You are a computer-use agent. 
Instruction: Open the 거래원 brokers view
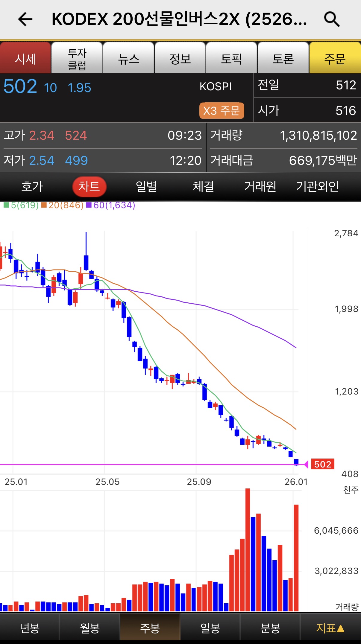260,186
